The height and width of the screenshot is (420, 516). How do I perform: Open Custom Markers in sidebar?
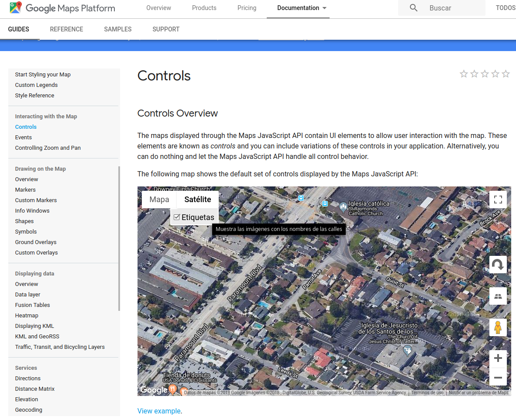[36, 200]
